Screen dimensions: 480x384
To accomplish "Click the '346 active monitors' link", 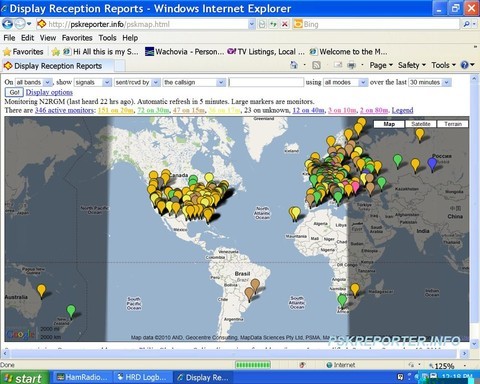I will pyautogui.click(x=64, y=110).
